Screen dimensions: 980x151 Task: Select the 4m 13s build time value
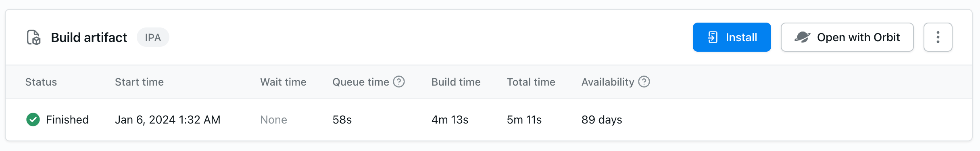[450, 120]
